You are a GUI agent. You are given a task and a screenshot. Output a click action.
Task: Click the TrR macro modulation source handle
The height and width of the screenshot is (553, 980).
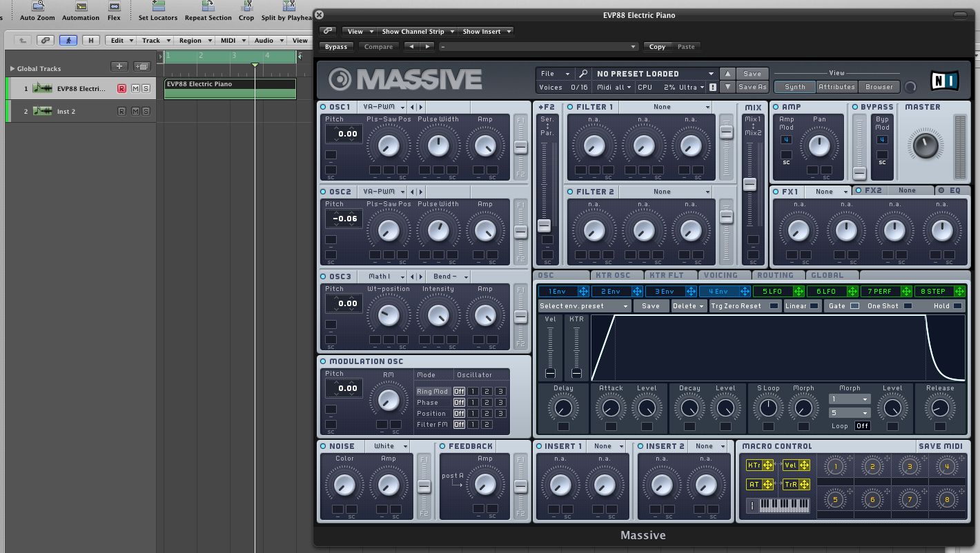pos(803,485)
